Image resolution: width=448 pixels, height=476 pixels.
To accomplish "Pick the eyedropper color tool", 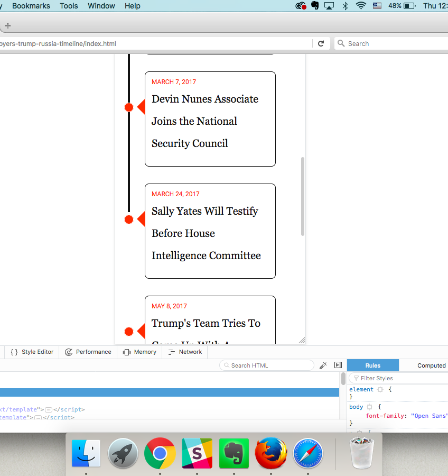I will coord(323,365).
